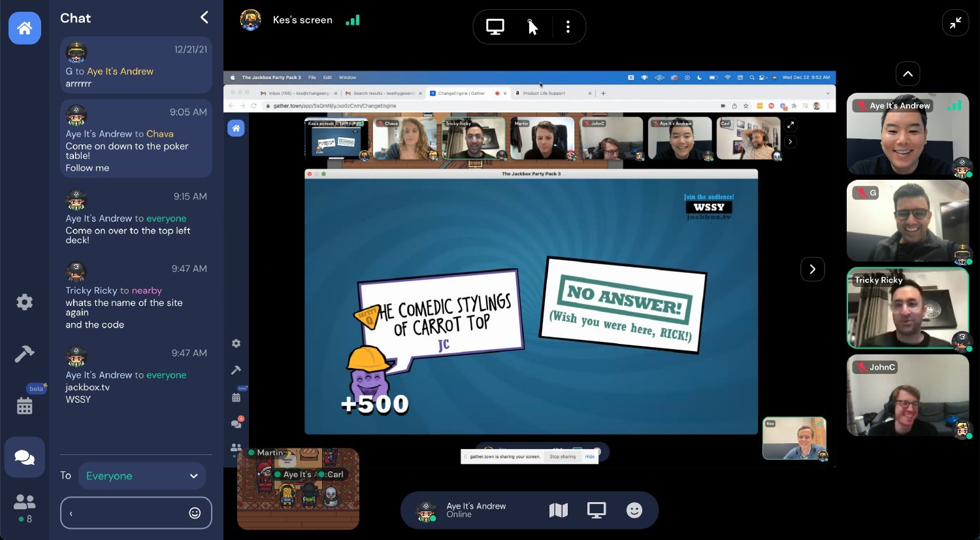Open the Participants icon showing 8 online

(25, 509)
